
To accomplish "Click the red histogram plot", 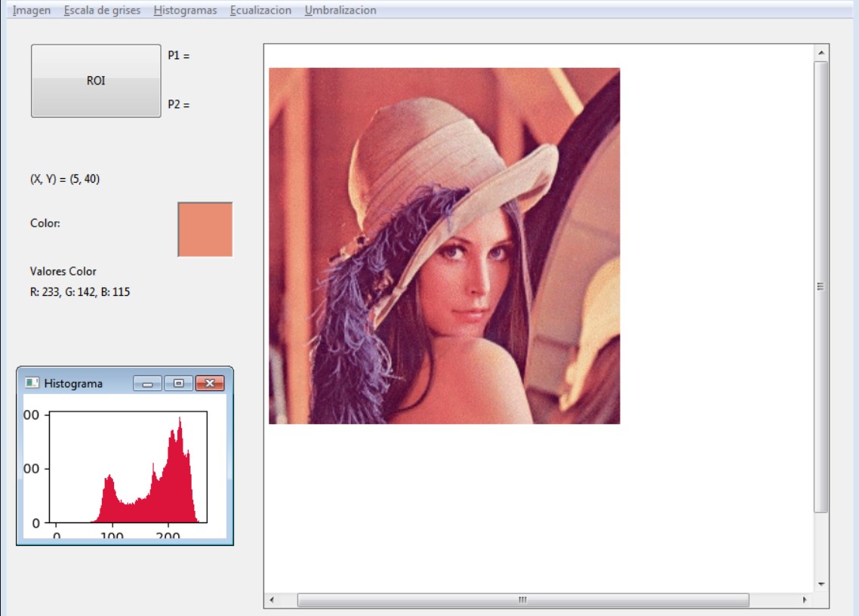I will 128,467.
